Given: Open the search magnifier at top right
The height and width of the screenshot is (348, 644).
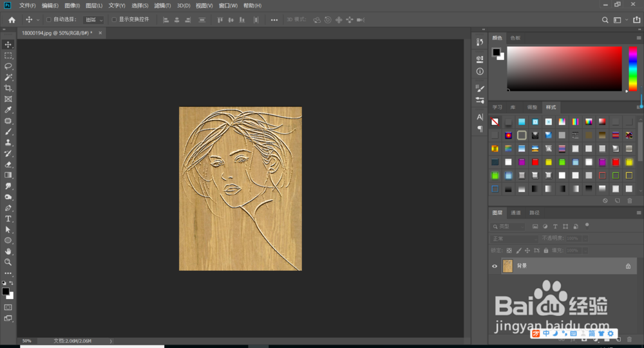Looking at the screenshot, I should (605, 20).
